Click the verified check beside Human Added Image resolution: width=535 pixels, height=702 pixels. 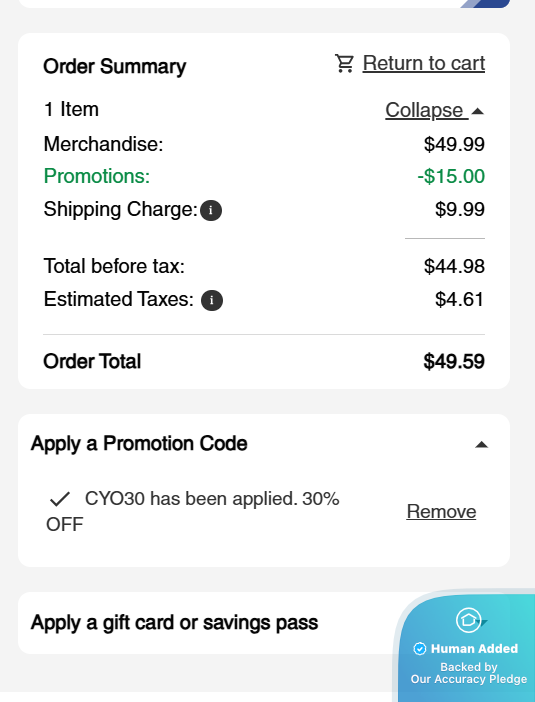click(419, 648)
